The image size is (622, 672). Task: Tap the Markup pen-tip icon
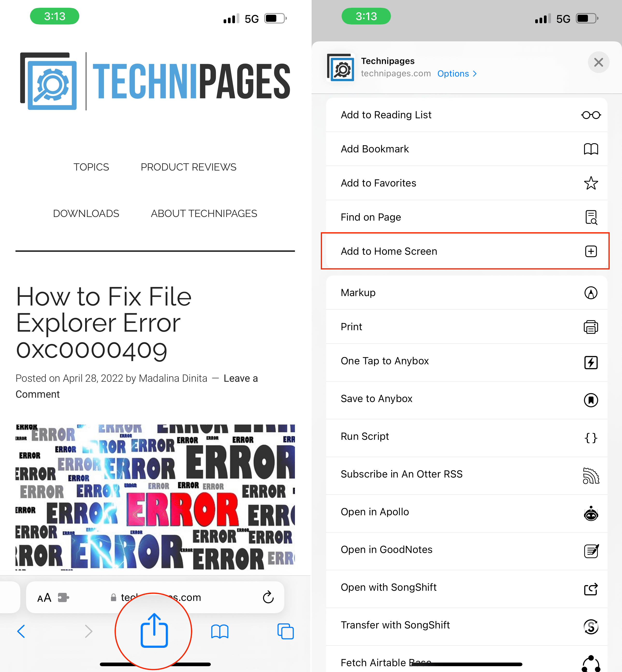click(x=591, y=293)
